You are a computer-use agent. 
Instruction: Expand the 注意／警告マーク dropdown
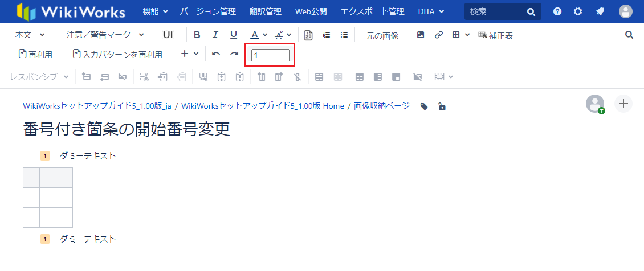105,35
